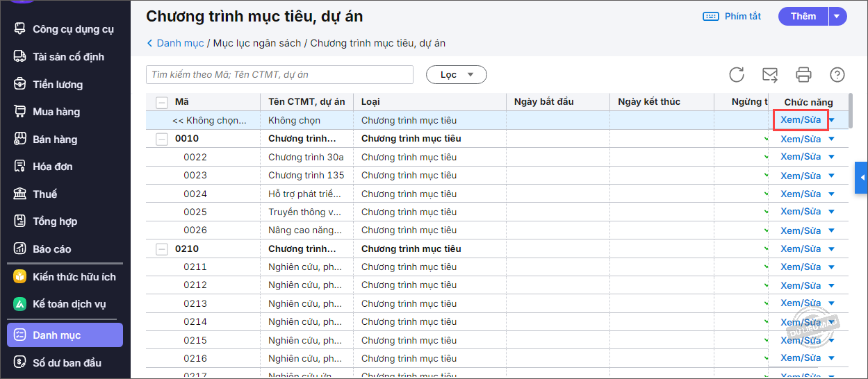Click the refresh icon above the table
868x379 pixels.
point(737,75)
